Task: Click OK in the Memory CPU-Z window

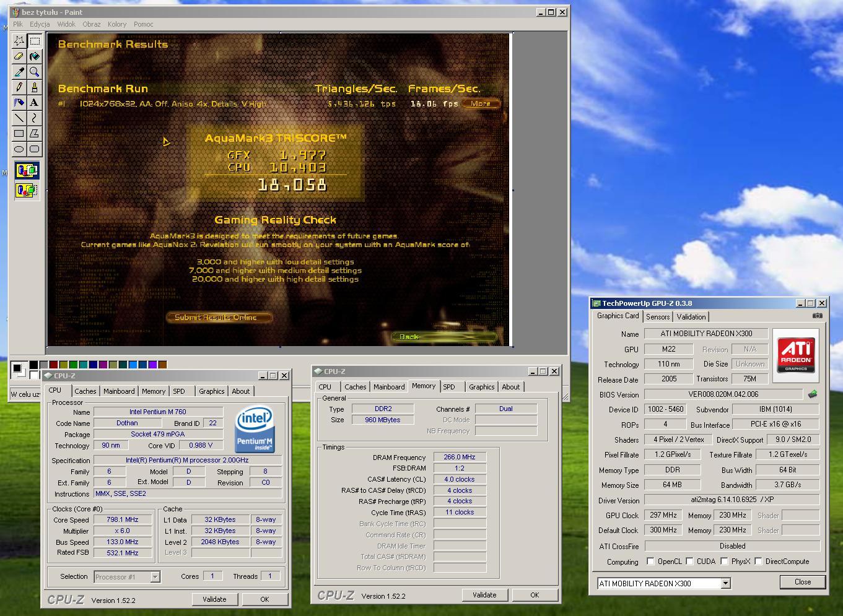Action: click(x=535, y=595)
